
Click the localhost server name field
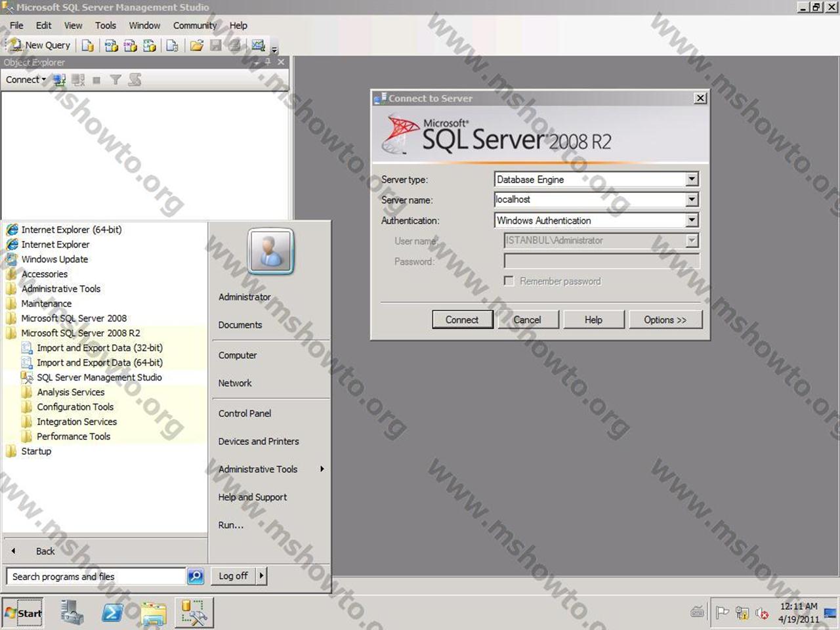tap(590, 199)
